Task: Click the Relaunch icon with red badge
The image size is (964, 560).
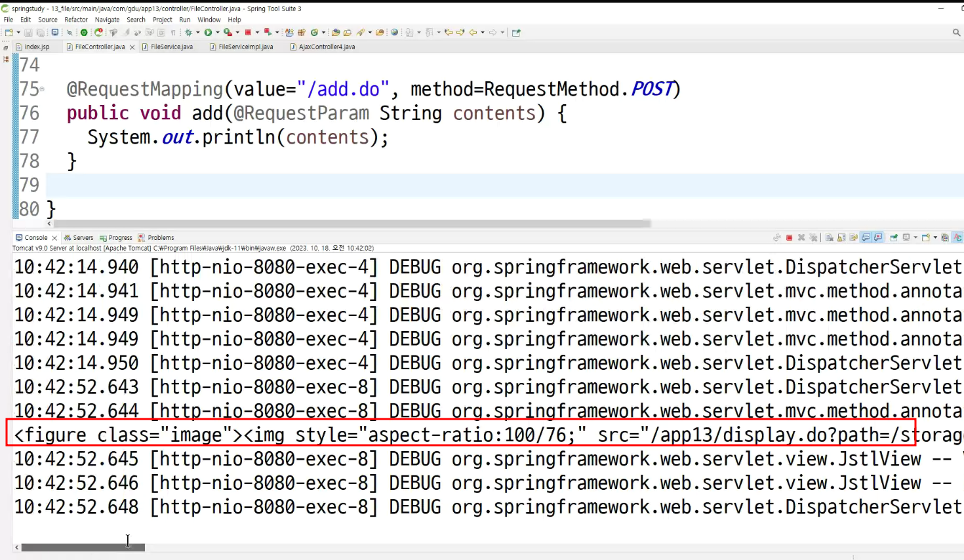Action: coord(98,32)
